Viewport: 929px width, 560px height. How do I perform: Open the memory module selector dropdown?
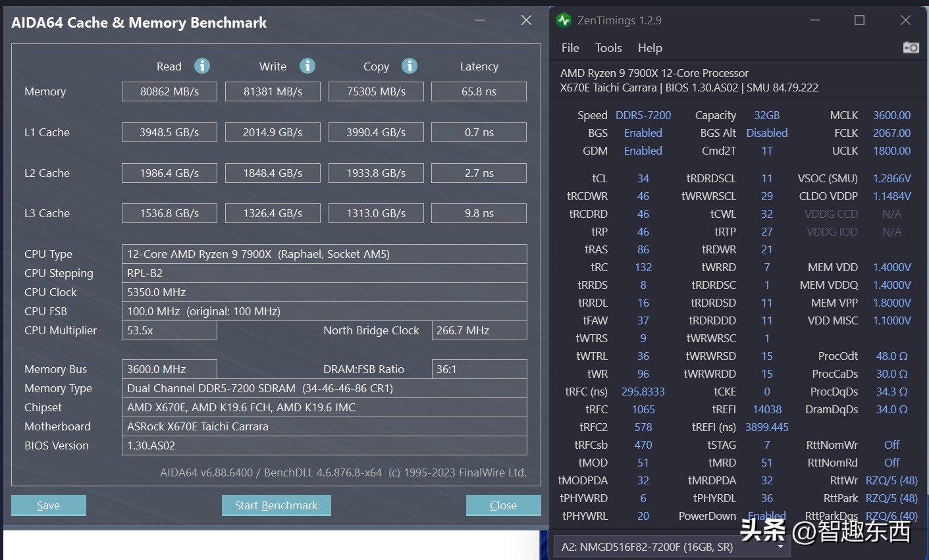[x=672, y=546]
